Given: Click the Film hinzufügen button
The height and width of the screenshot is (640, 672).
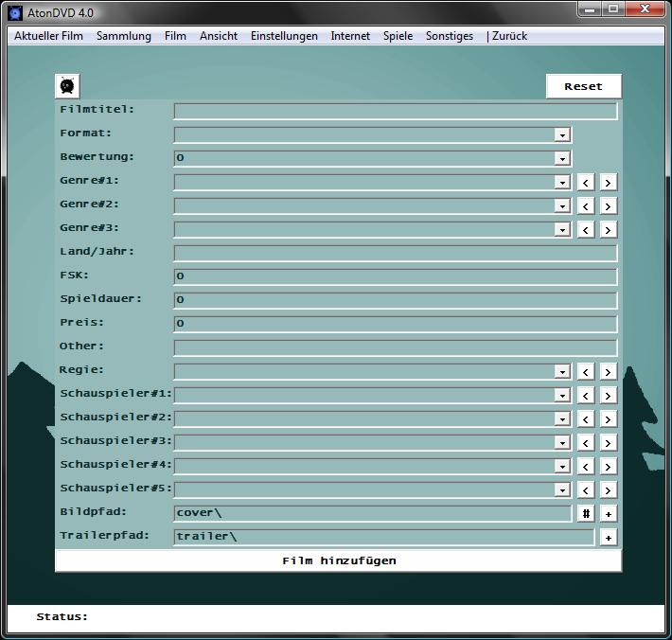Looking at the screenshot, I should click(339, 560).
